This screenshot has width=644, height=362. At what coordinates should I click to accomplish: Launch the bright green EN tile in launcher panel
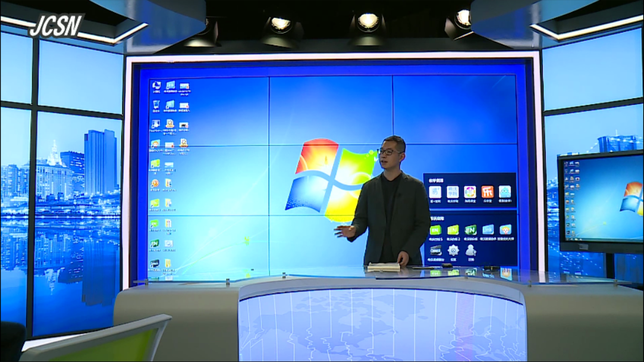(435, 230)
